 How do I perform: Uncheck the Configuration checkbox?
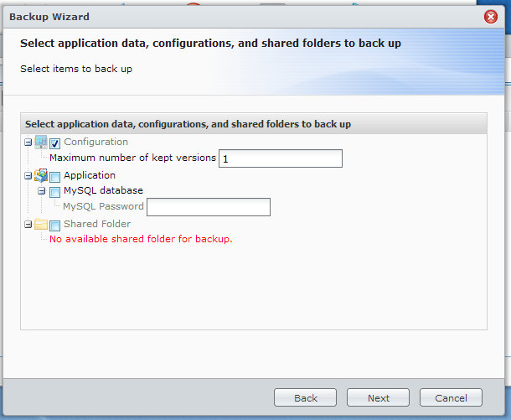tap(54, 143)
